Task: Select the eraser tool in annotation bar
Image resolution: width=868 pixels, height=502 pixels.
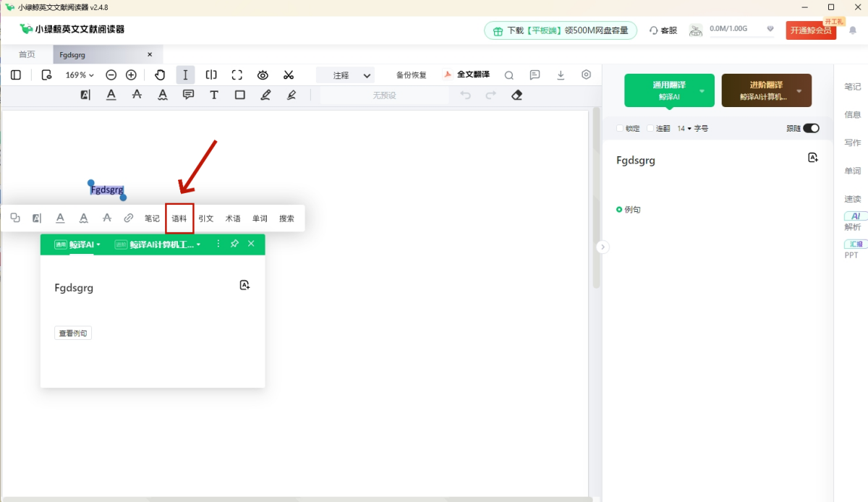Action: [x=516, y=95]
